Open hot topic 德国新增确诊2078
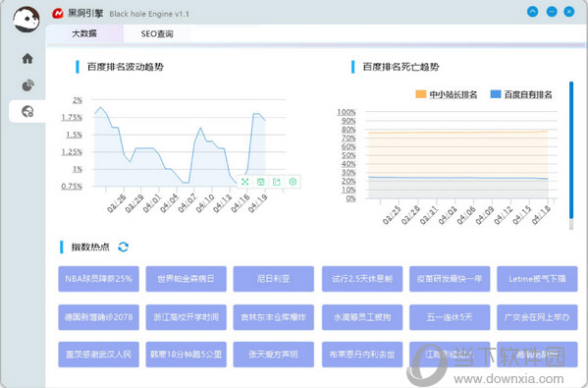The height and width of the screenshot is (388, 588). click(98, 317)
